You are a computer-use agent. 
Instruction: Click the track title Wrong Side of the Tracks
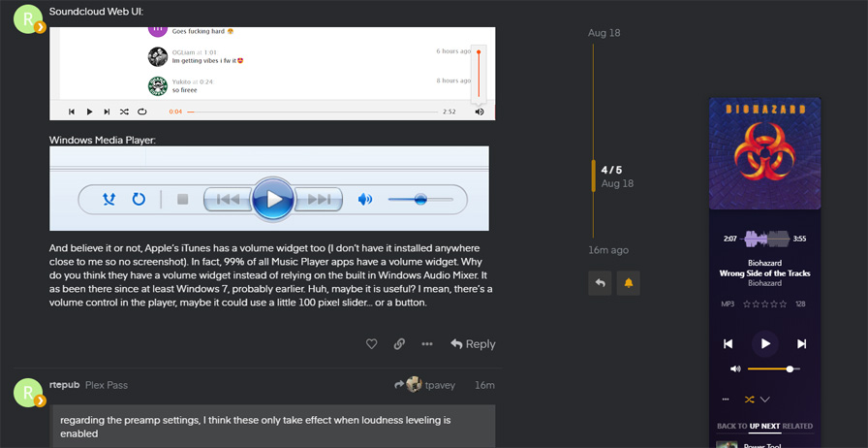click(x=765, y=273)
